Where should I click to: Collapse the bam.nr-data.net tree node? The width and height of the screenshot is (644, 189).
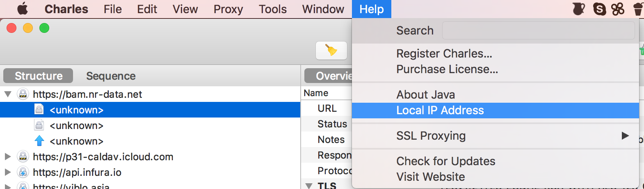pyautogui.click(x=7, y=94)
